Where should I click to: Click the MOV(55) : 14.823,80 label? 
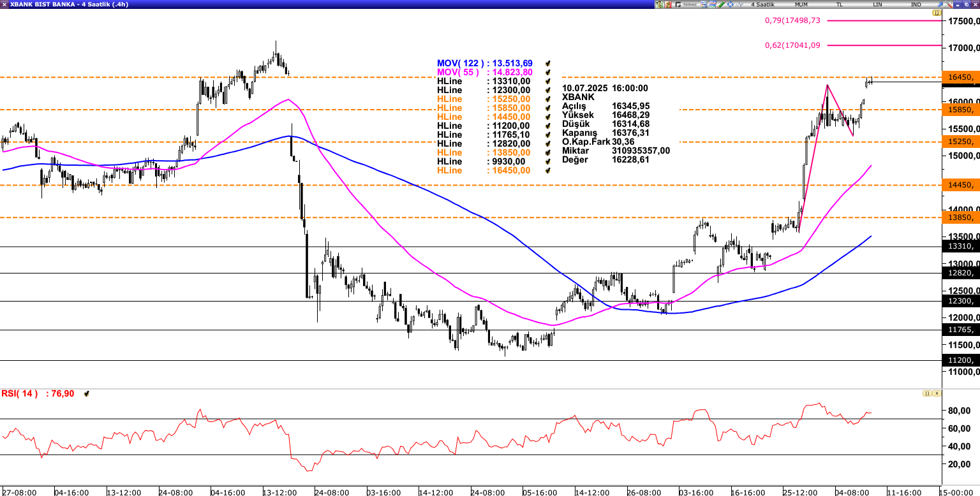point(485,72)
